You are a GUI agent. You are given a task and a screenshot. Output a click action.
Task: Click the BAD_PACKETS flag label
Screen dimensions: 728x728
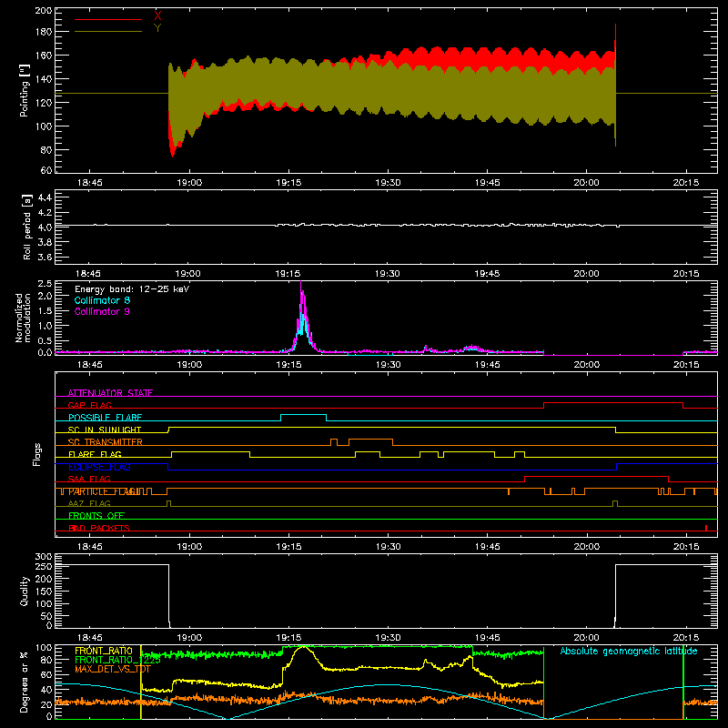[99, 528]
